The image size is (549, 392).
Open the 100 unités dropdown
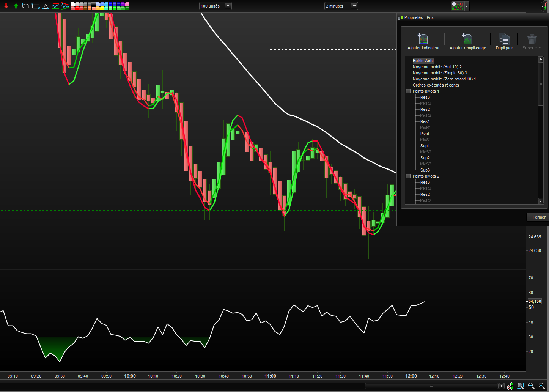pyautogui.click(x=227, y=6)
